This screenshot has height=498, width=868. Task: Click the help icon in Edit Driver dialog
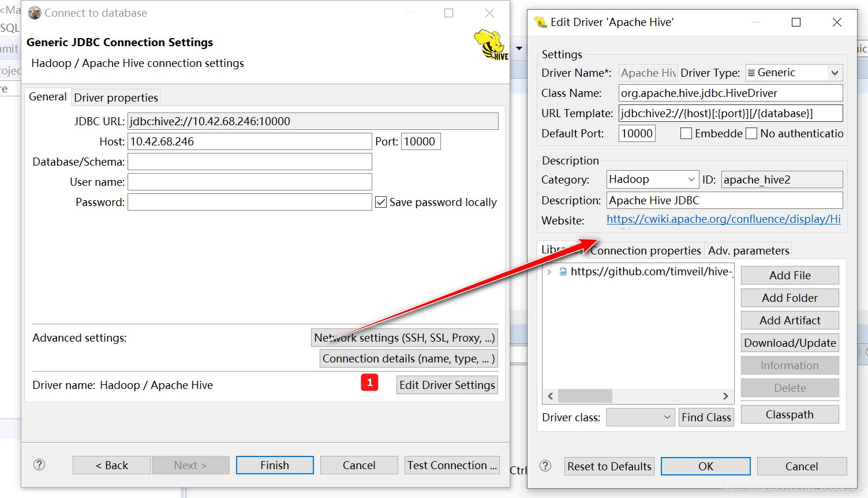545,466
